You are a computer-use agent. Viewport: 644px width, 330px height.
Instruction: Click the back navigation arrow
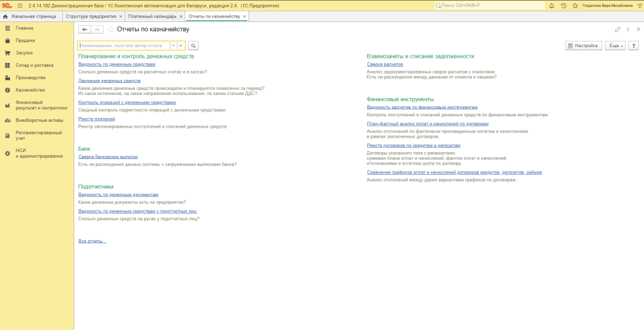click(x=84, y=29)
